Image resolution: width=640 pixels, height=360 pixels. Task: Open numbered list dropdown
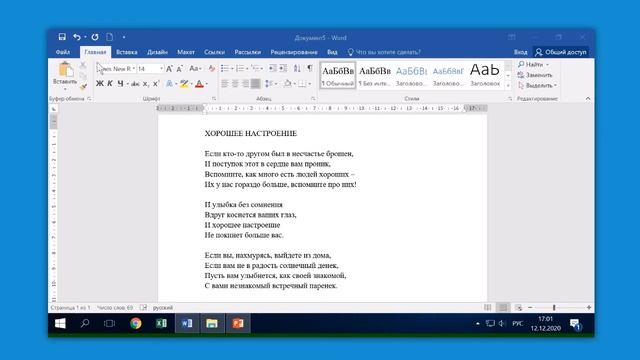pos(247,69)
